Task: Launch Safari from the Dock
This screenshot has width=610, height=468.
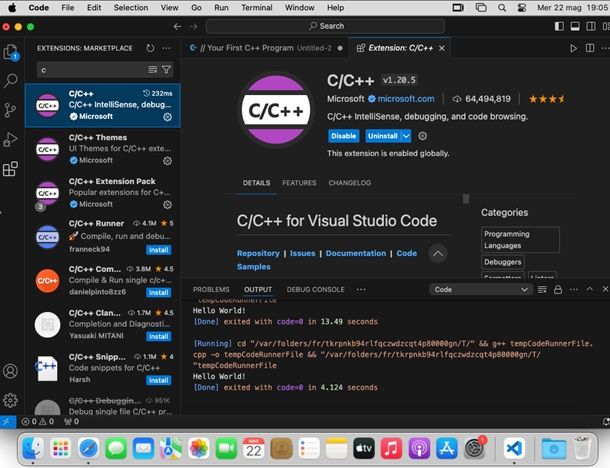Action: click(x=88, y=449)
